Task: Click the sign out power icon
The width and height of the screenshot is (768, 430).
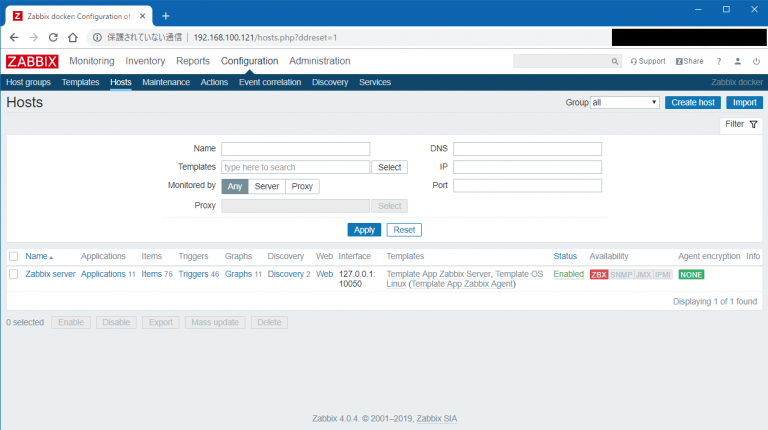Action: [756, 61]
